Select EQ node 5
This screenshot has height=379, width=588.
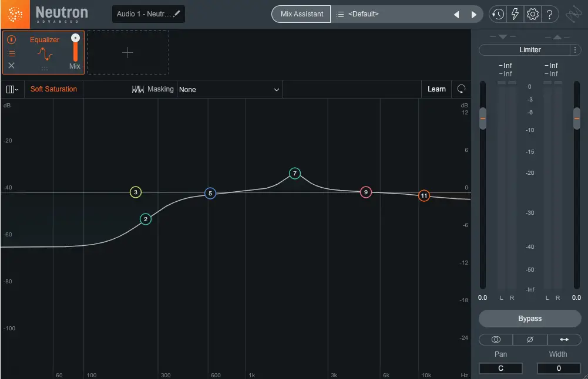(x=210, y=193)
